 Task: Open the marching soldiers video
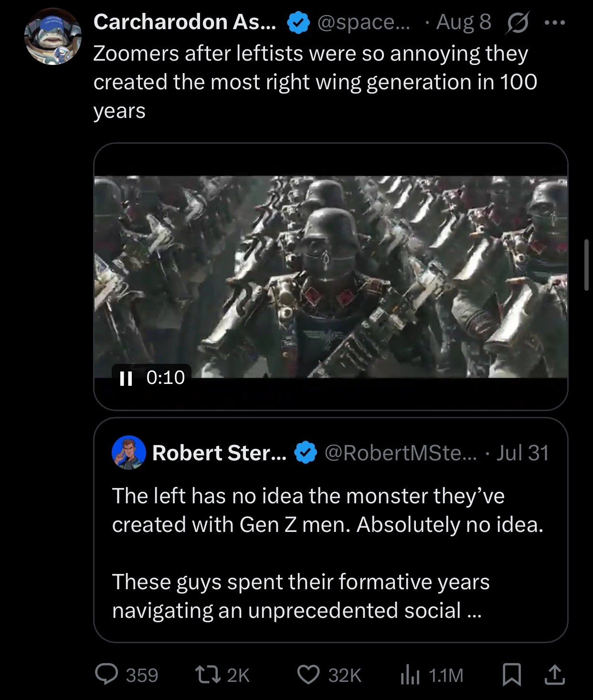(330, 276)
